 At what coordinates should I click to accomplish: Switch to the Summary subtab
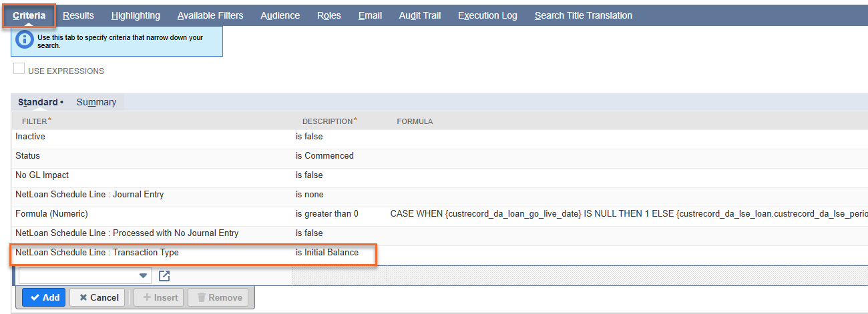tap(96, 102)
